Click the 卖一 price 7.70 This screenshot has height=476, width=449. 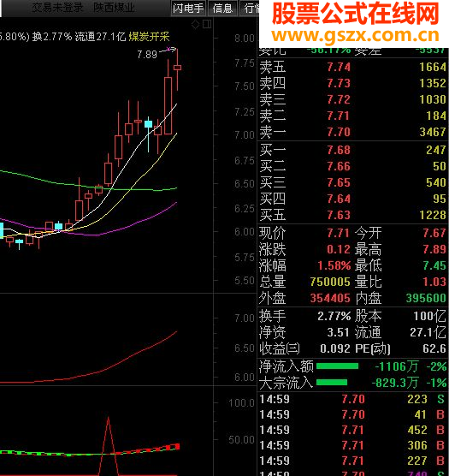(x=339, y=132)
